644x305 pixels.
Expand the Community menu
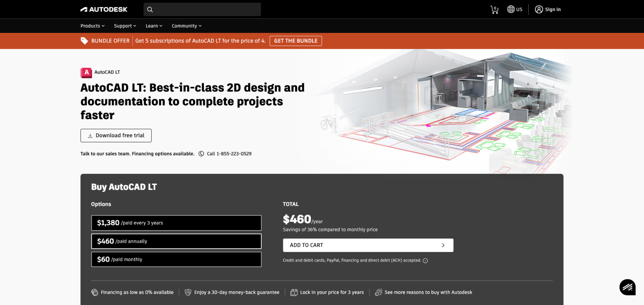[x=187, y=26]
